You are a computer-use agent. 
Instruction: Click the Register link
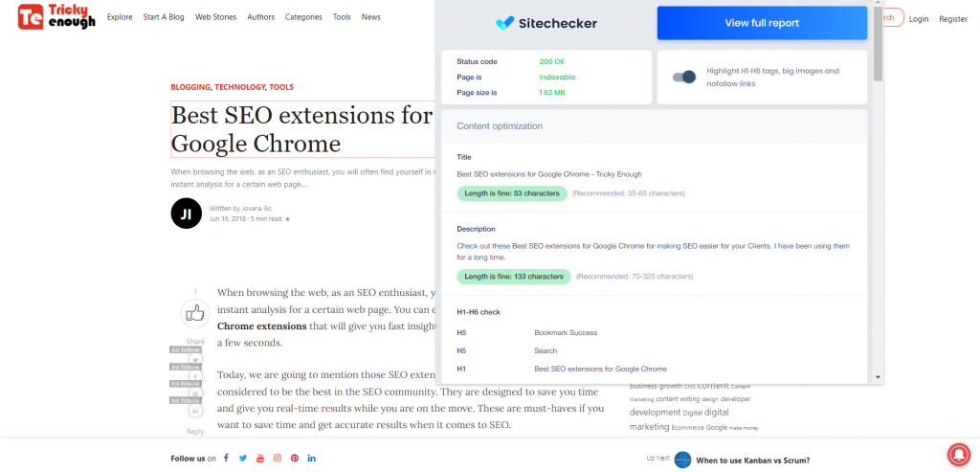[x=953, y=18]
